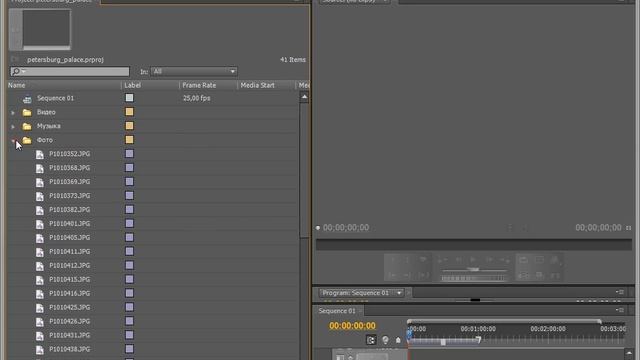Click the P1010416.JPG label color swatch
The height and width of the screenshot is (360, 640).
point(129,293)
